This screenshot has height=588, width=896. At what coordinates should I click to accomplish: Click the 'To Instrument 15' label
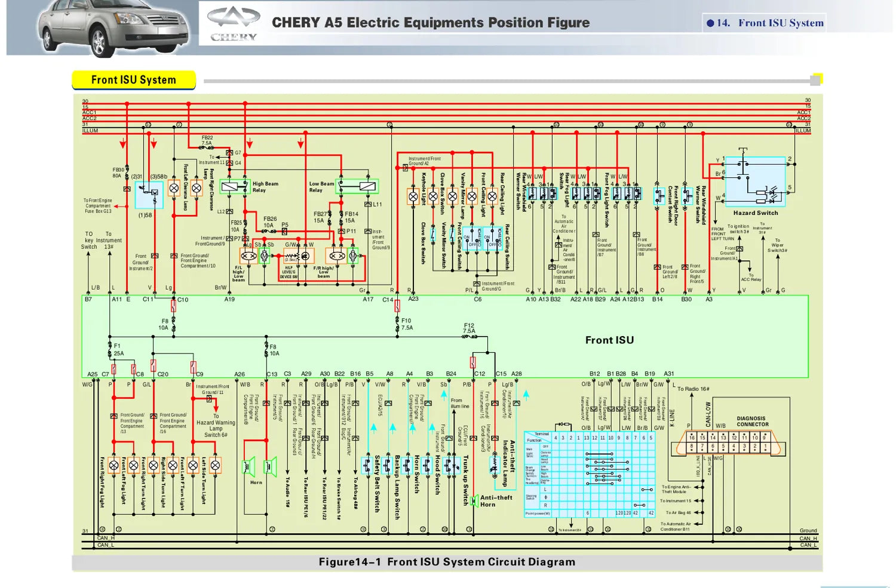pos(675,501)
